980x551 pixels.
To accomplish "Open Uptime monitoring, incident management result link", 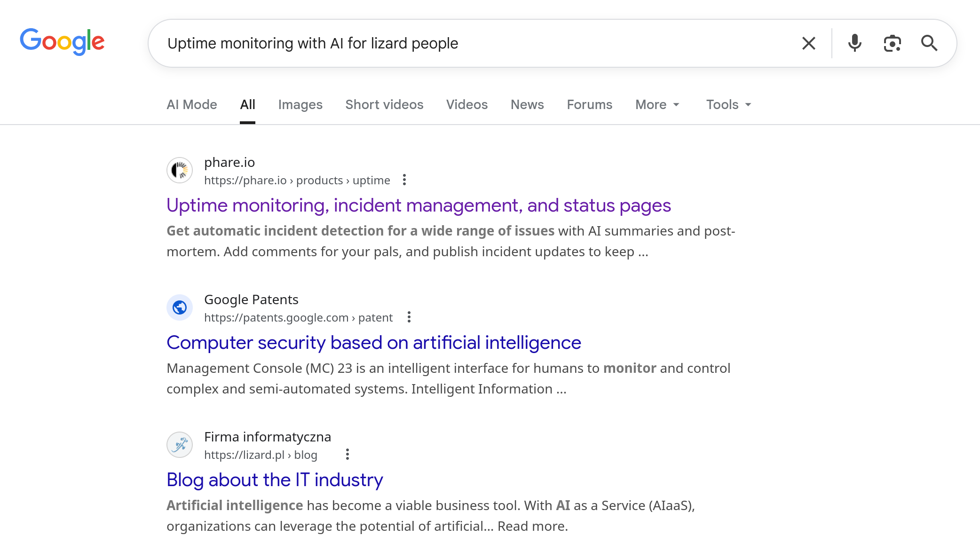I will [x=419, y=205].
